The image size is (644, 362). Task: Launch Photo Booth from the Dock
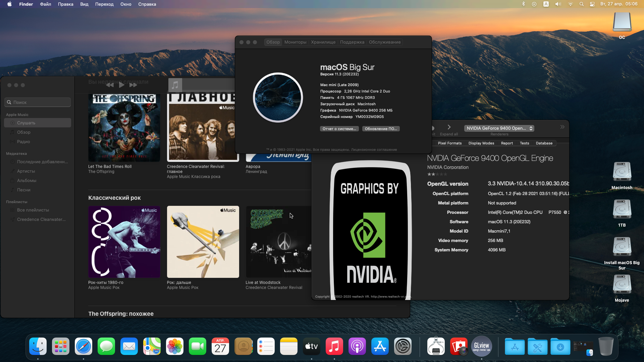[459, 346]
